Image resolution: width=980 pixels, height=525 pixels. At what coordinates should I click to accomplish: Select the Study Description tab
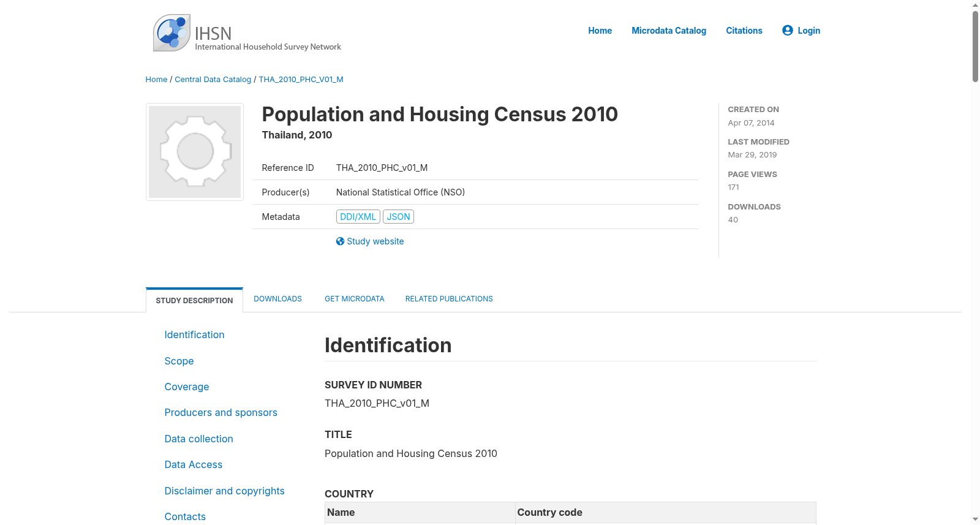pos(194,300)
